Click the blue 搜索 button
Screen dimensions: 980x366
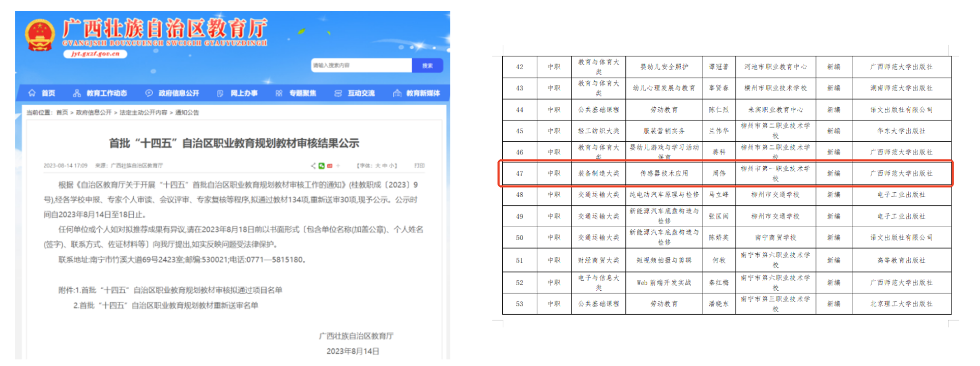(x=427, y=65)
